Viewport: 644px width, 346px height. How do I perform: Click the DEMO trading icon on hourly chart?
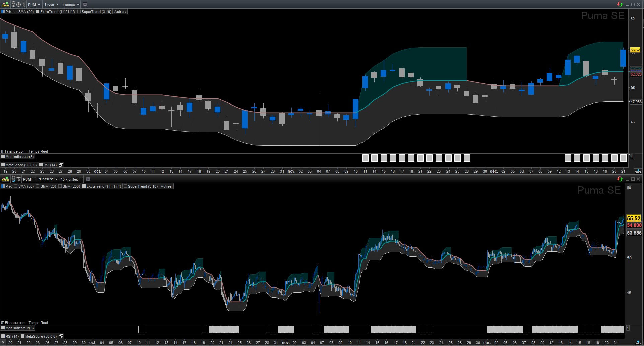pos(5,179)
